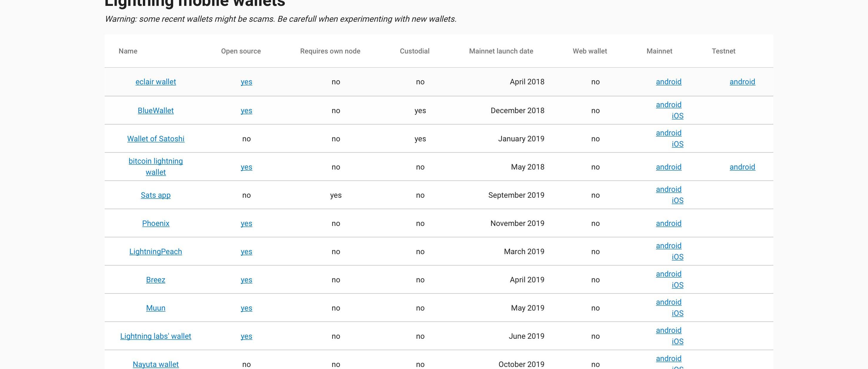Open bitcoin lightning wallet link
Viewport: 868px width, 369px height.
point(155,161)
